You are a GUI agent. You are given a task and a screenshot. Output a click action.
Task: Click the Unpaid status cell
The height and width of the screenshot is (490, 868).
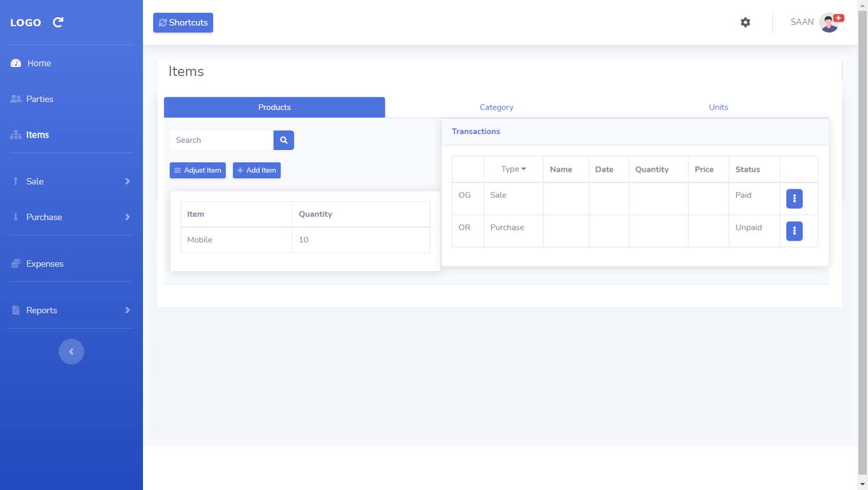[754, 231]
